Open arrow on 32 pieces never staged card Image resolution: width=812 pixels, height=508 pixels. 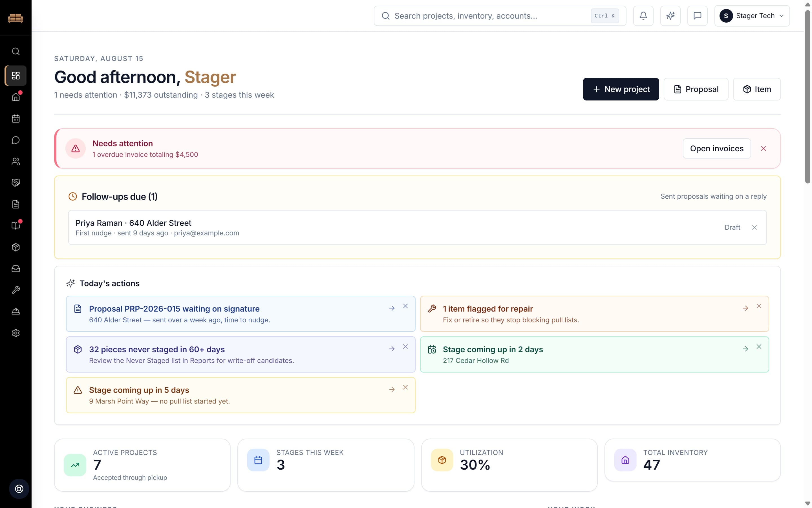(392, 349)
